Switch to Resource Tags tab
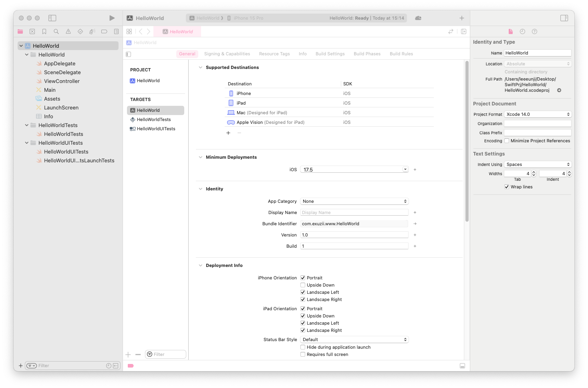The width and height of the screenshot is (588, 388). click(274, 54)
